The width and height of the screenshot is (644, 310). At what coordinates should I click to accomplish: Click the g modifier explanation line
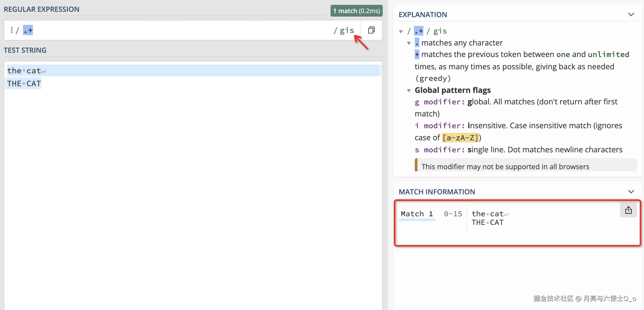point(516,102)
